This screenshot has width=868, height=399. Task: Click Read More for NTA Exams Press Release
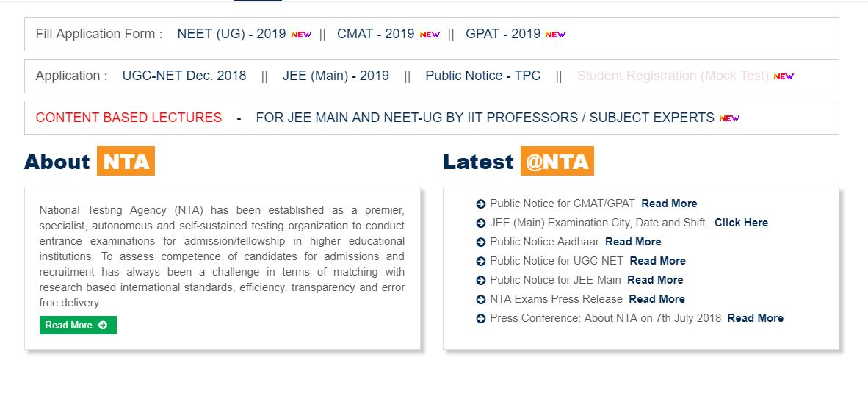click(657, 299)
